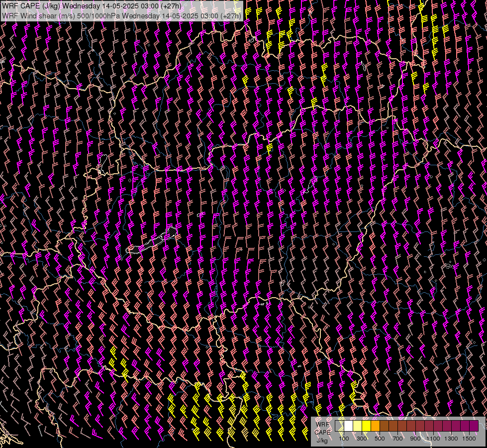Click the legend label 300

pyautogui.click(x=362, y=439)
